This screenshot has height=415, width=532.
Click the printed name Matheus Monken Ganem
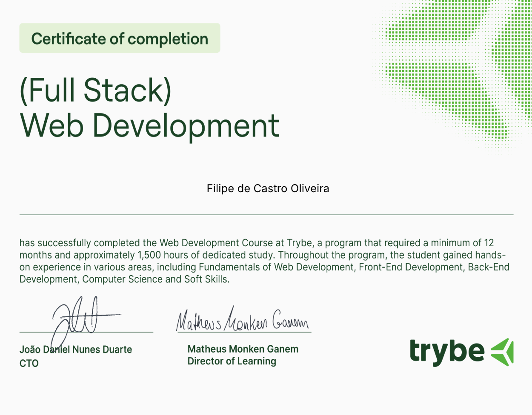click(x=243, y=349)
